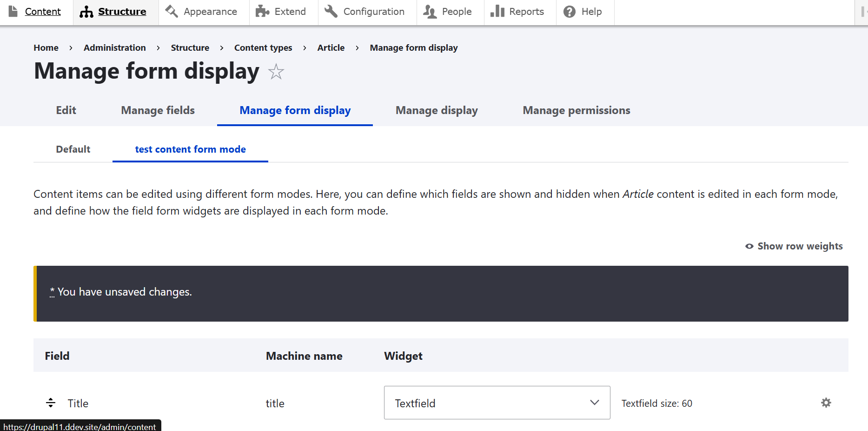Click the Home breadcrumb link
Image resolution: width=868 pixels, height=431 pixels.
[46, 48]
